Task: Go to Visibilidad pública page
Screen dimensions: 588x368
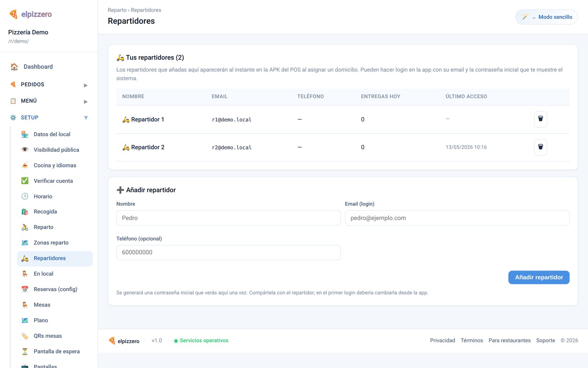Action: (x=55, y=150)
